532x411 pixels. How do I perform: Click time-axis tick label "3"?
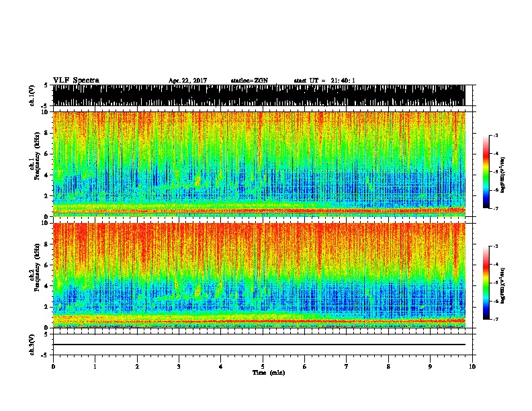(179, 367)
